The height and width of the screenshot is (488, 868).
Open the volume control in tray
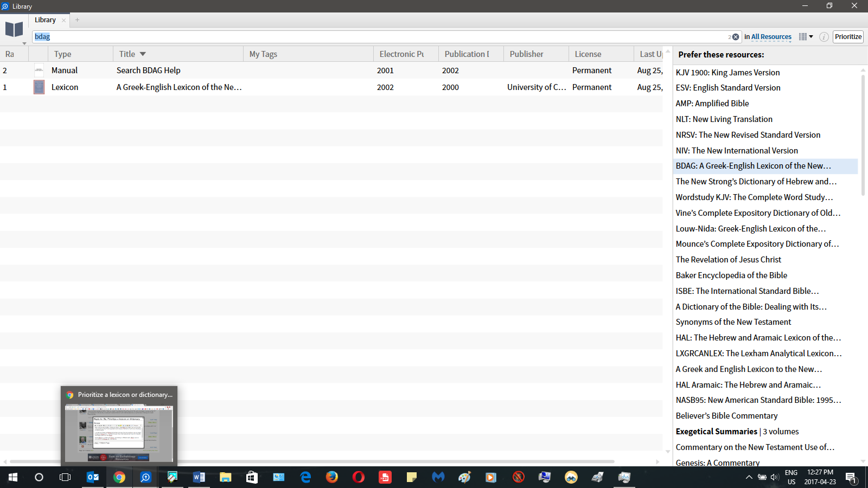[775, 477]
